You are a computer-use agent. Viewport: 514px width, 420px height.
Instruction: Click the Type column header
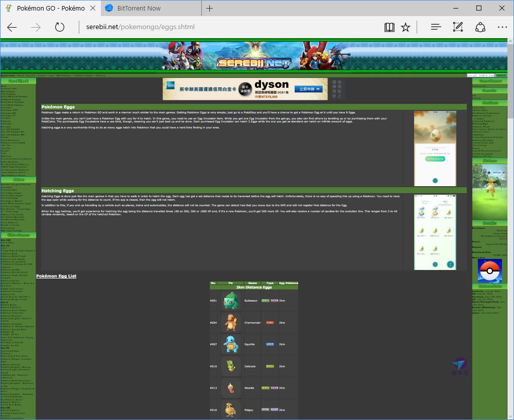[x=270, y=283]
